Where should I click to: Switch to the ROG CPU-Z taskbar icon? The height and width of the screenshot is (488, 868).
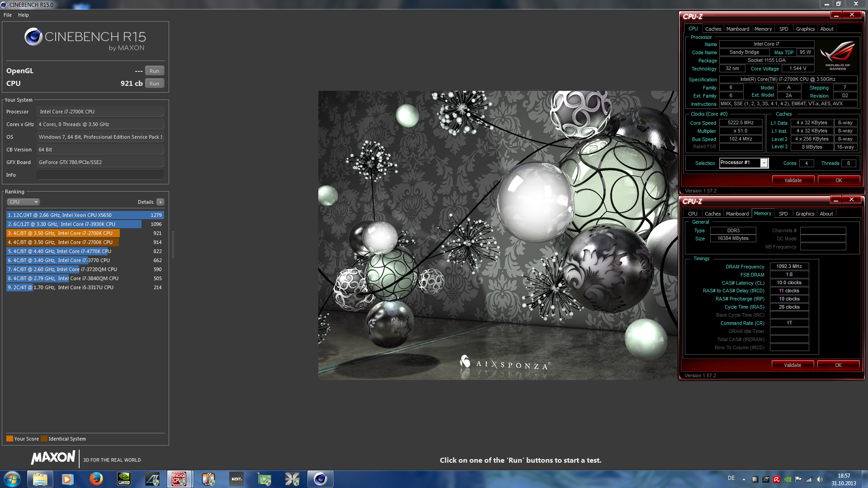click(x=179, y=479)
